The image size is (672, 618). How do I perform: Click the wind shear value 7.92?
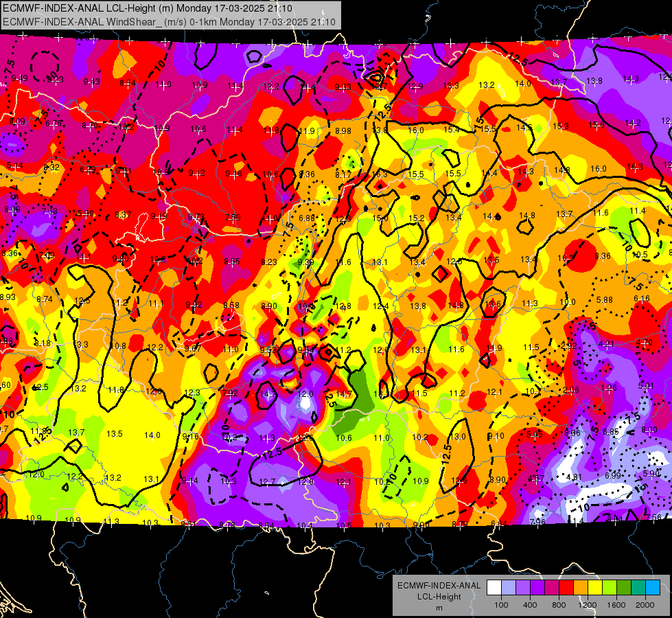point(230,393)
